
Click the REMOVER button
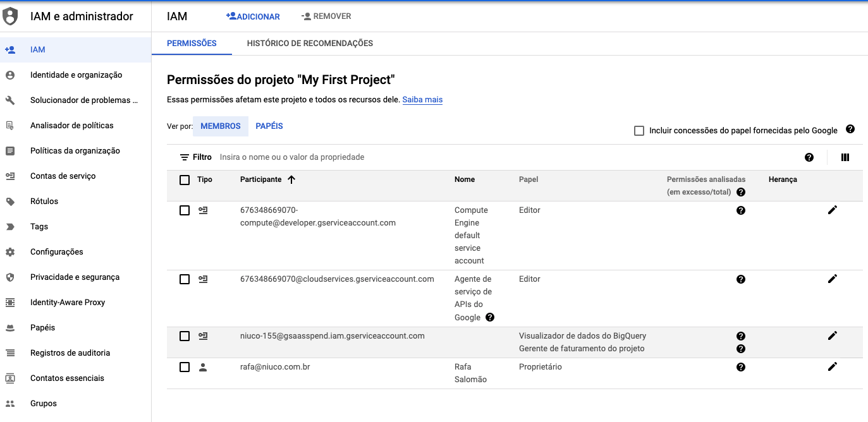click(x=326, y=16)
